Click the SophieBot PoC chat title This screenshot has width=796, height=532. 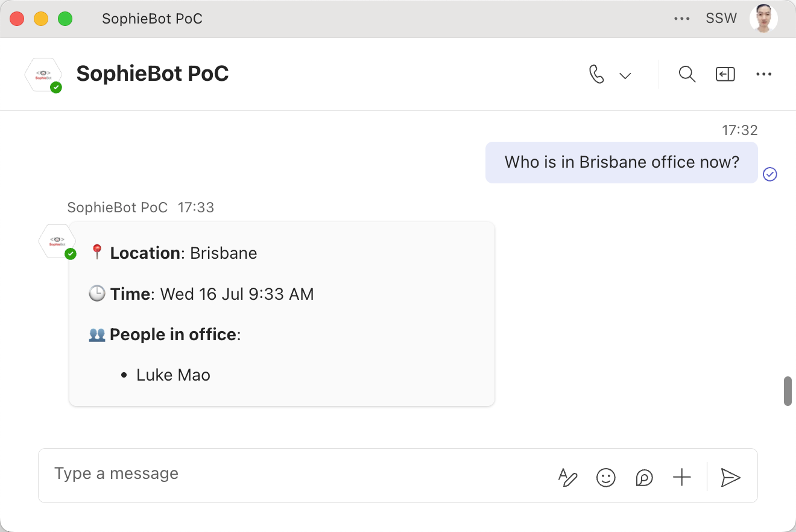[153, 74]
